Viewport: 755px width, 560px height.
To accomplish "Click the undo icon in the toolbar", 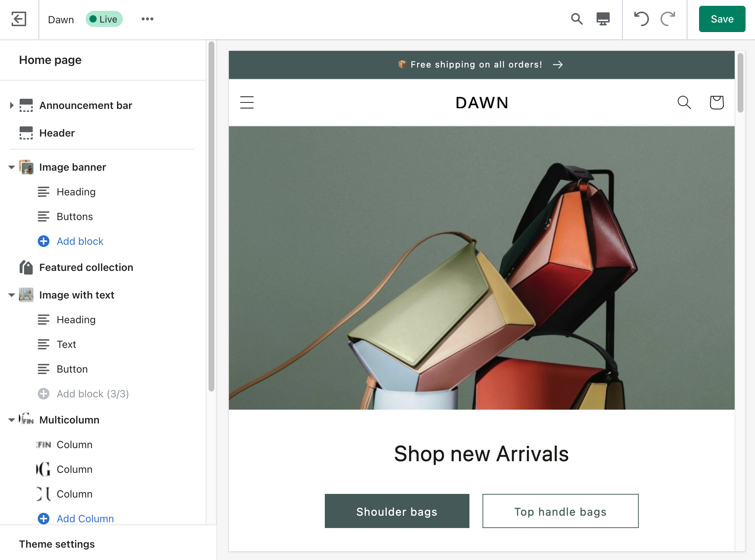I will click(x=641, y=18).
